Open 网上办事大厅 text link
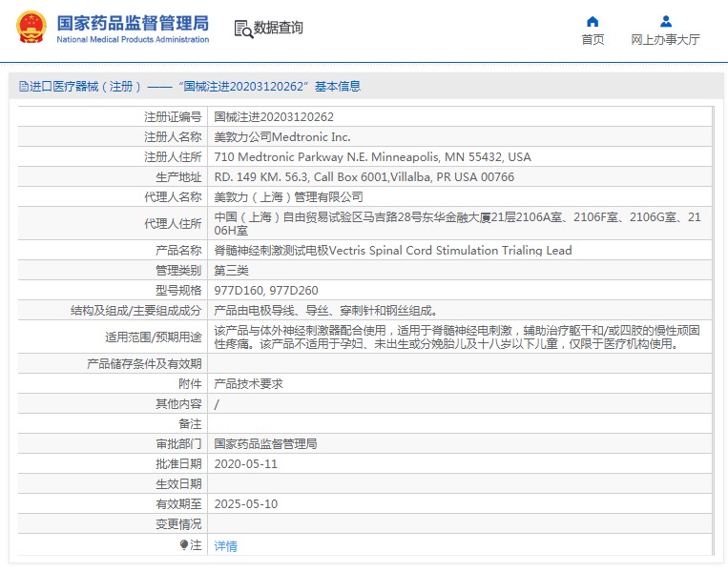728x572 pixels. (665, 39)
